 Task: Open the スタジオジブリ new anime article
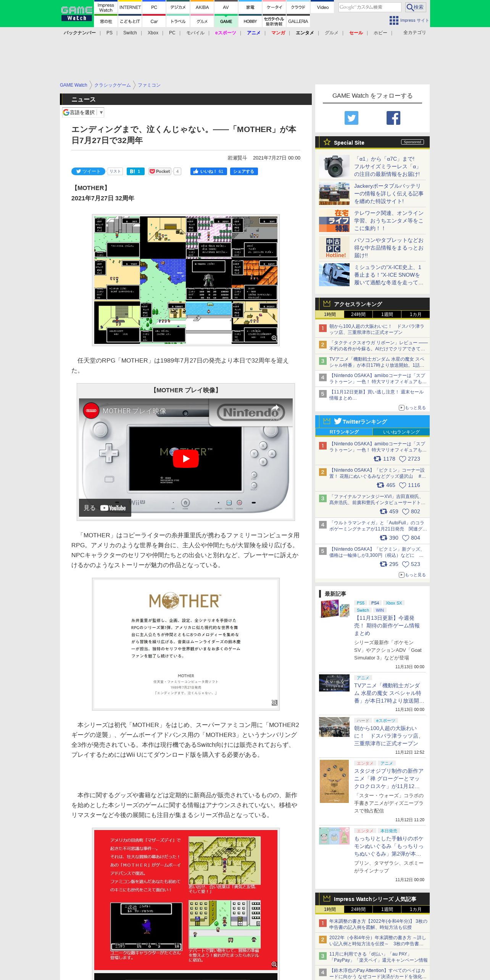(388, 779)
